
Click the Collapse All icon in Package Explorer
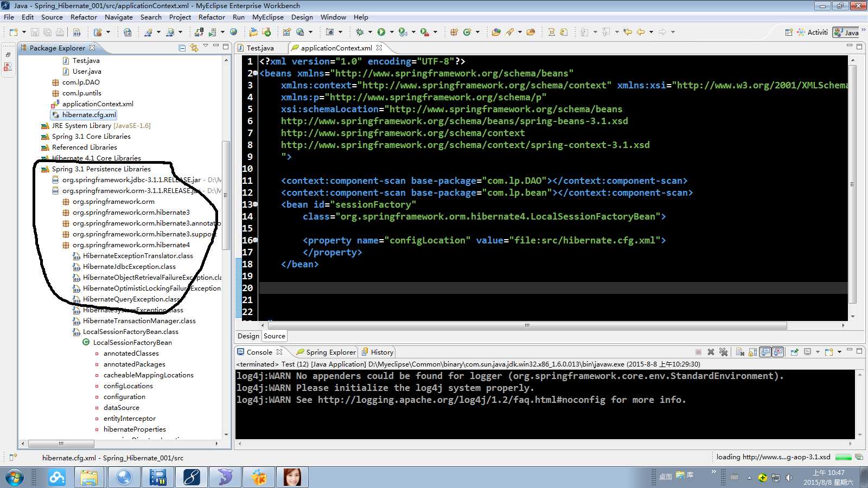click(x=182, y=48)
